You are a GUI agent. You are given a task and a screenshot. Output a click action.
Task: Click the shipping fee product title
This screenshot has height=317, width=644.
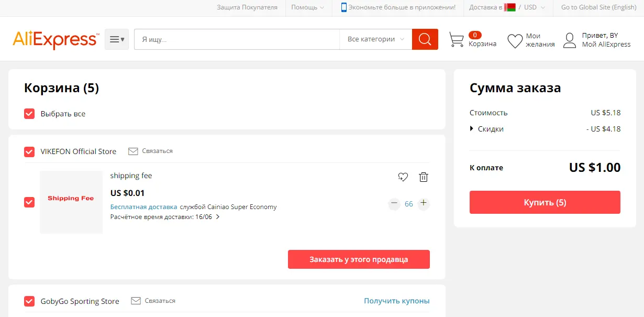click(131, 176)
